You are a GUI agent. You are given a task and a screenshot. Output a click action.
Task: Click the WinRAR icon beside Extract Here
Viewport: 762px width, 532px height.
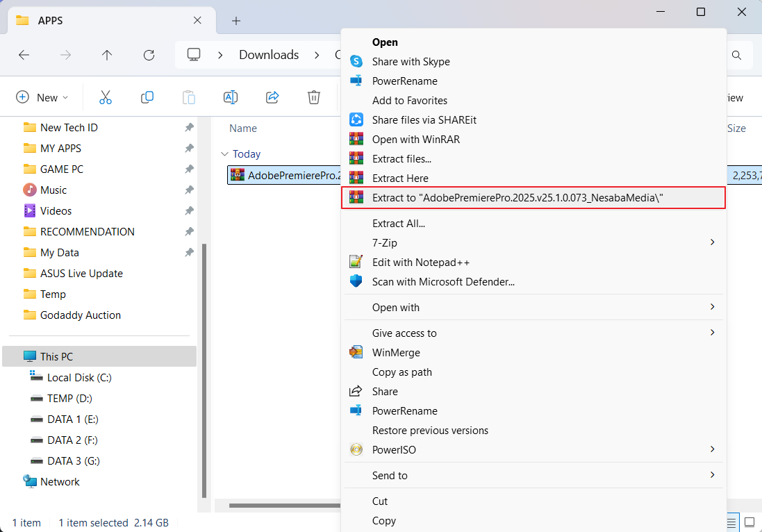tap(356, 178)
